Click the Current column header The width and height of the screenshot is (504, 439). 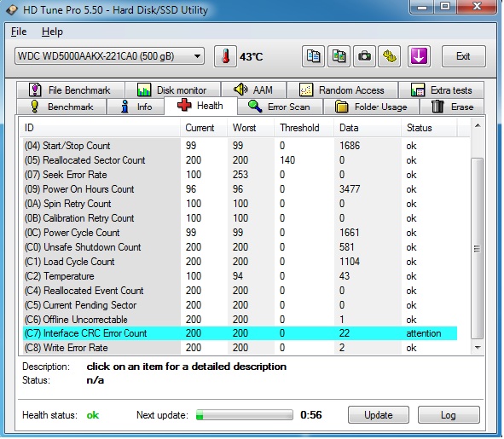204,128
